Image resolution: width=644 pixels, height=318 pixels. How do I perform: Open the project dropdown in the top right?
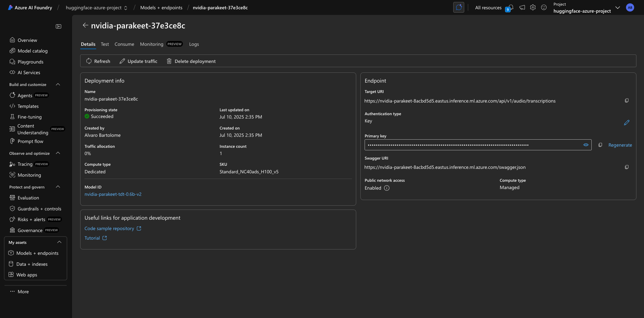(618, 8)
